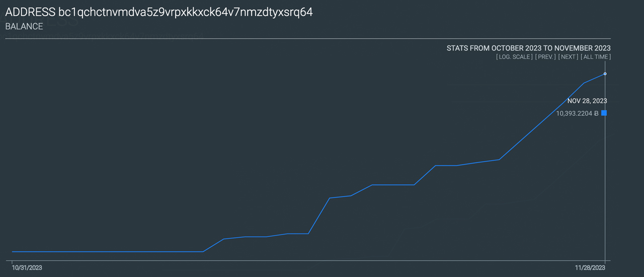Click the 10,393.2204 balance value
The image size is (644, 277).
tap(574, 114)
